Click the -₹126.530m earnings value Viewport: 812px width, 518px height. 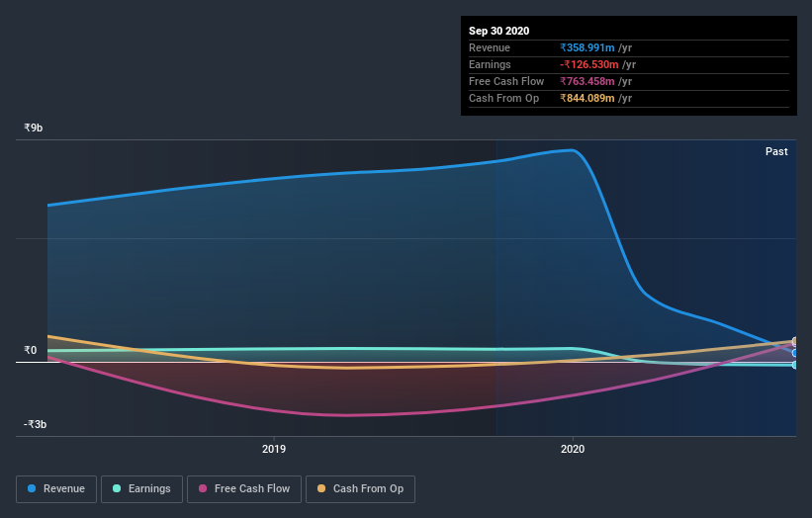(589, 64)
